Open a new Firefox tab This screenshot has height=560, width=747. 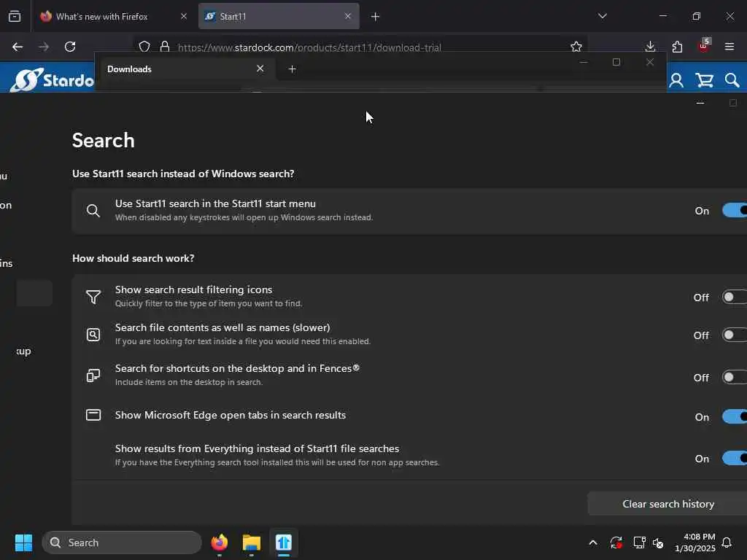(376, 17)
